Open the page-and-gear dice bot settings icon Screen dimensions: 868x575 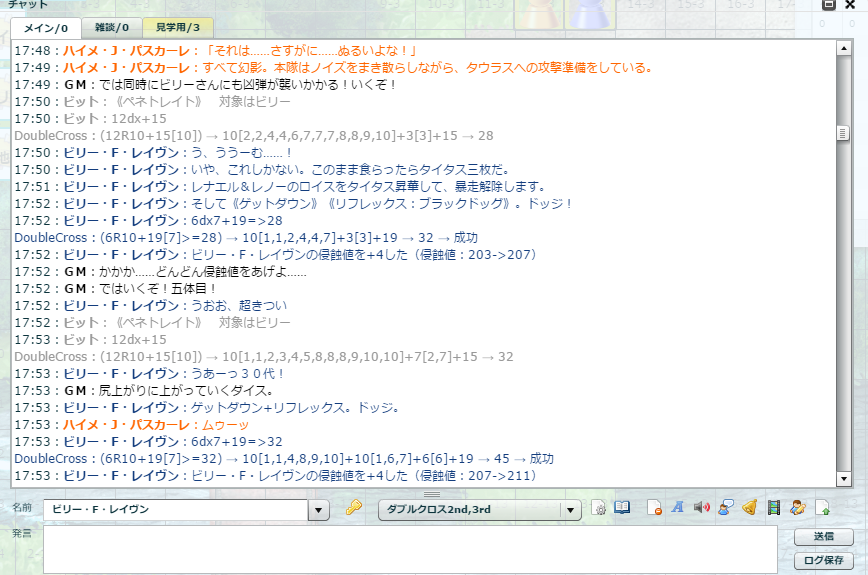599,508
